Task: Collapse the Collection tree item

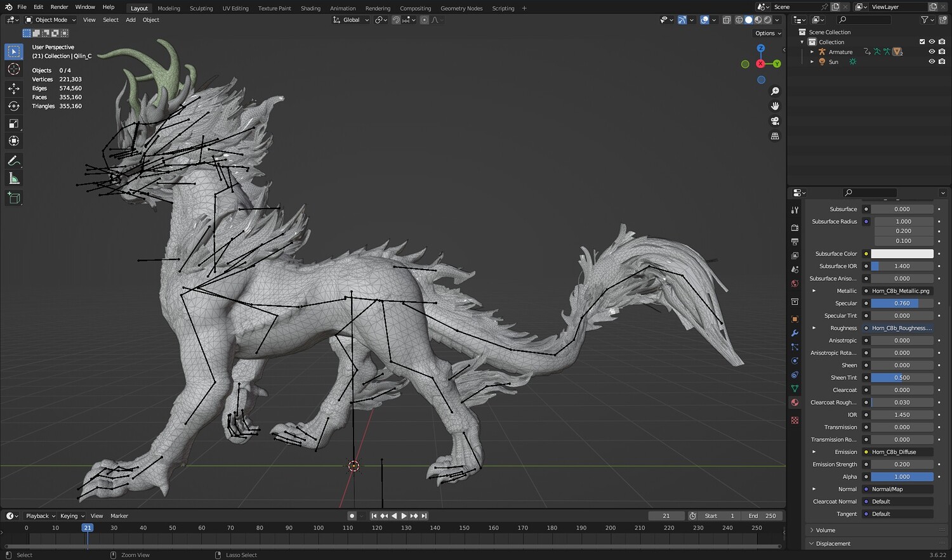Action: tap(802, 42)
